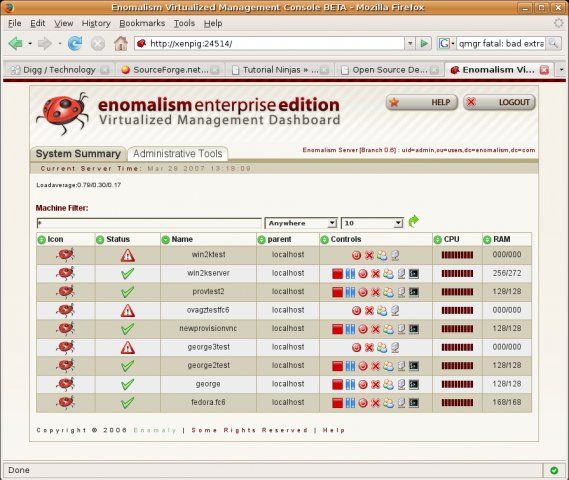Click the CPU usage bar for fedora.fc6
The image size is (569, 480).
(457, 403)
